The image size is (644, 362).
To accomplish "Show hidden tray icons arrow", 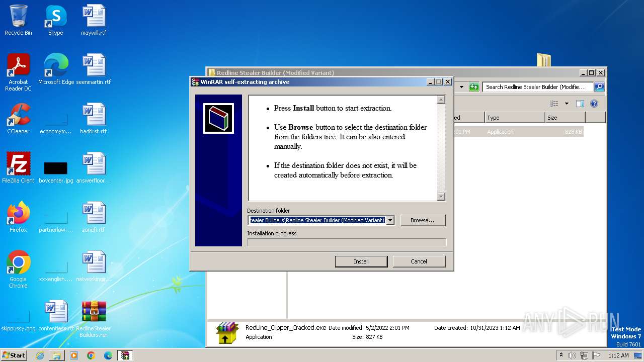I will click(x=561, y=355).
